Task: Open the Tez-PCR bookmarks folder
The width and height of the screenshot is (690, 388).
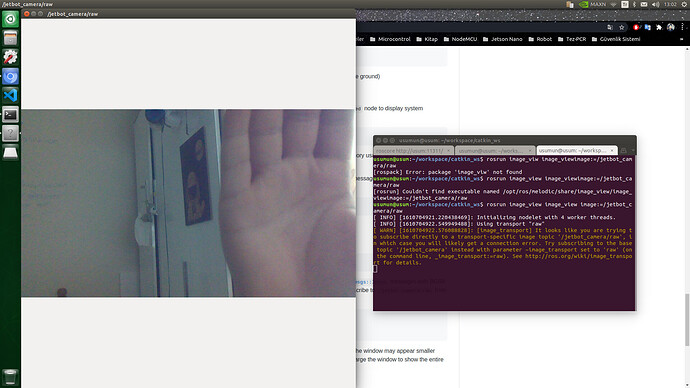Action: pyautogui.click(x=572, y=39)
